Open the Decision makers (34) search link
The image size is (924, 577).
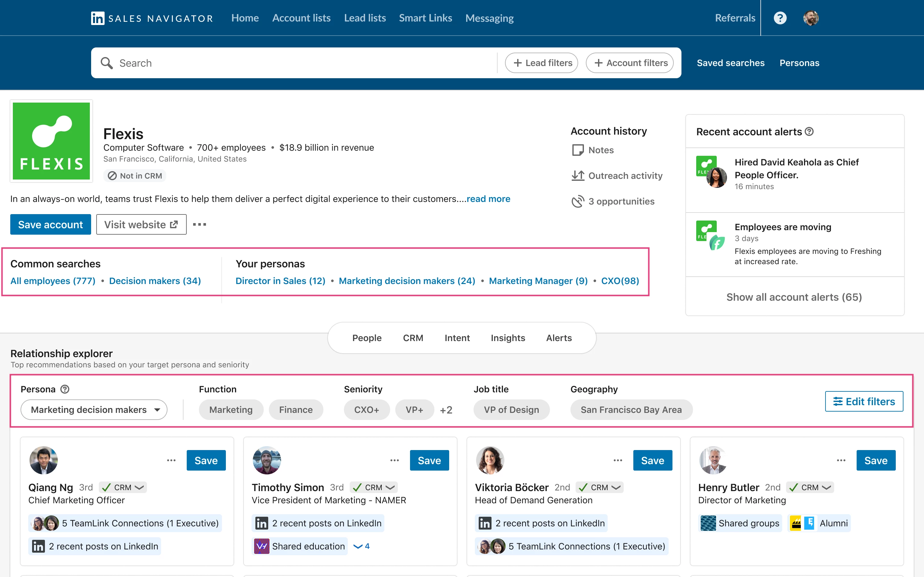point(155,281)
